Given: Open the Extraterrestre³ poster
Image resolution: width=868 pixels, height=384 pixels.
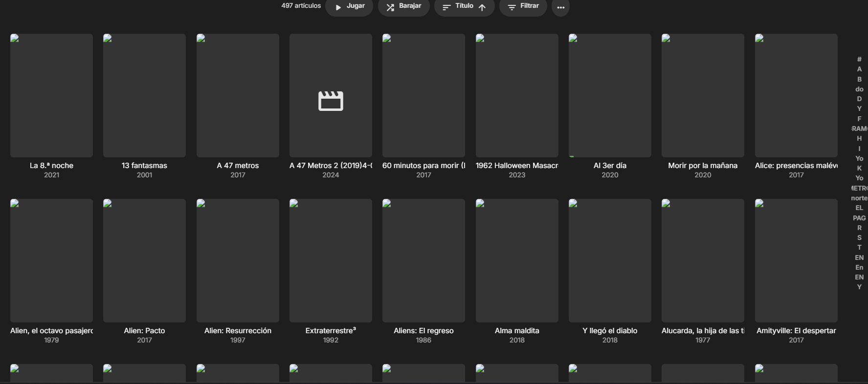Looking at the screenshot, I should (x=331, y=260).
